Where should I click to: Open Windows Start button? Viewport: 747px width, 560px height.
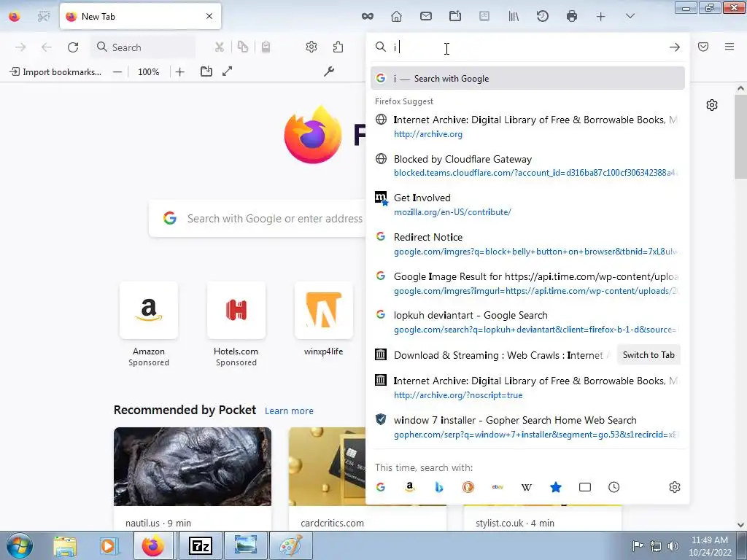coord(18,545)
